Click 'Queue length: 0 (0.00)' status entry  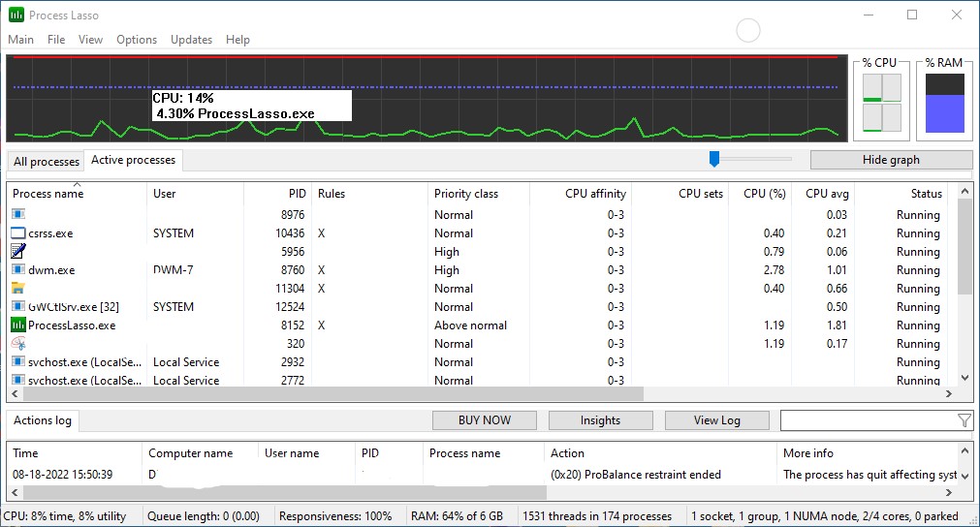[204, 516]
